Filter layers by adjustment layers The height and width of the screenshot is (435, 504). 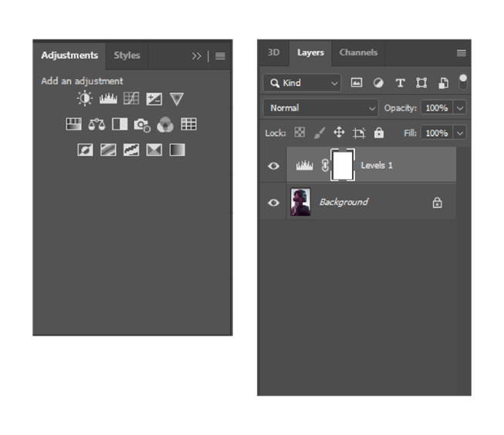click(378, 83)
